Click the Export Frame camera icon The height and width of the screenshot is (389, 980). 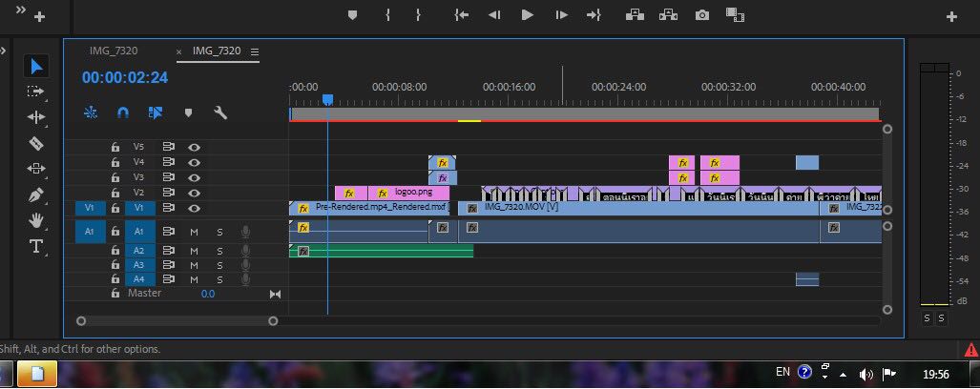tap(702, 14)
